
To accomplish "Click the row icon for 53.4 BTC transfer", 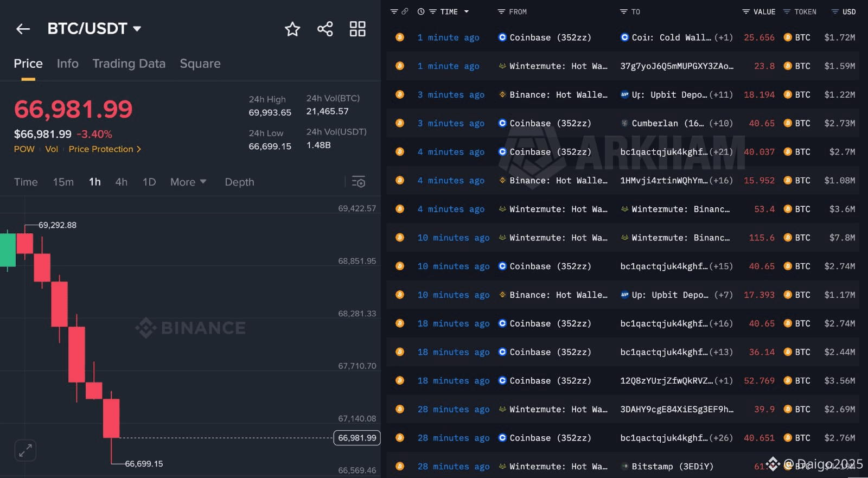I will click(400, 209).
